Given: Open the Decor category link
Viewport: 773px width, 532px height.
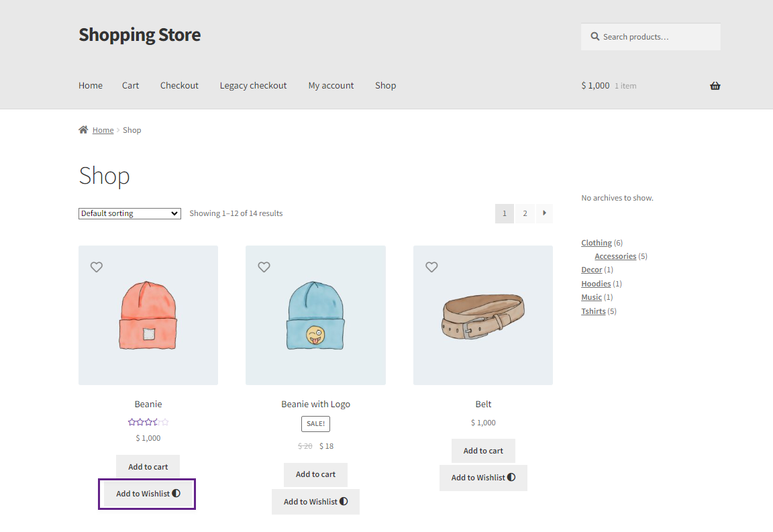Looking at the screenshot, I should [x=592, y=270].
